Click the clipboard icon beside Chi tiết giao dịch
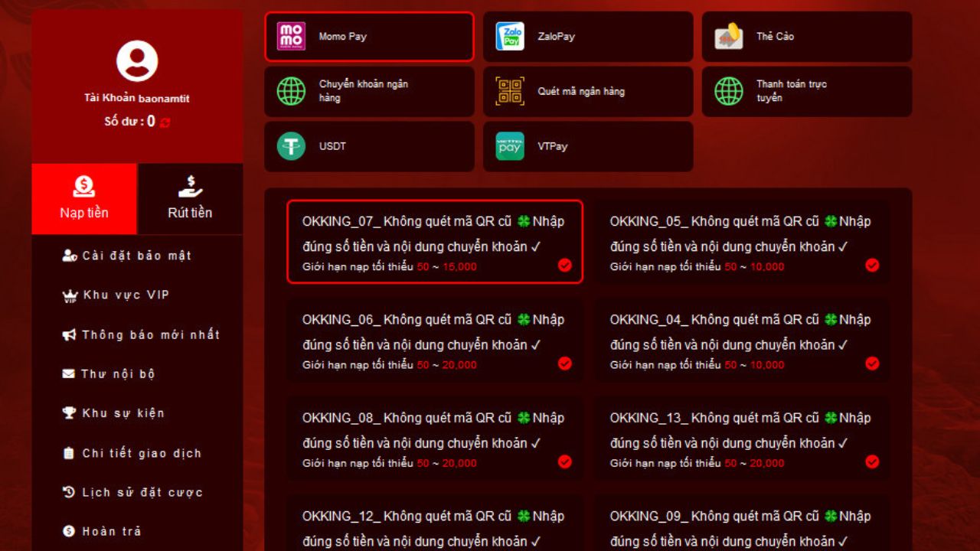 click(69, 453)
